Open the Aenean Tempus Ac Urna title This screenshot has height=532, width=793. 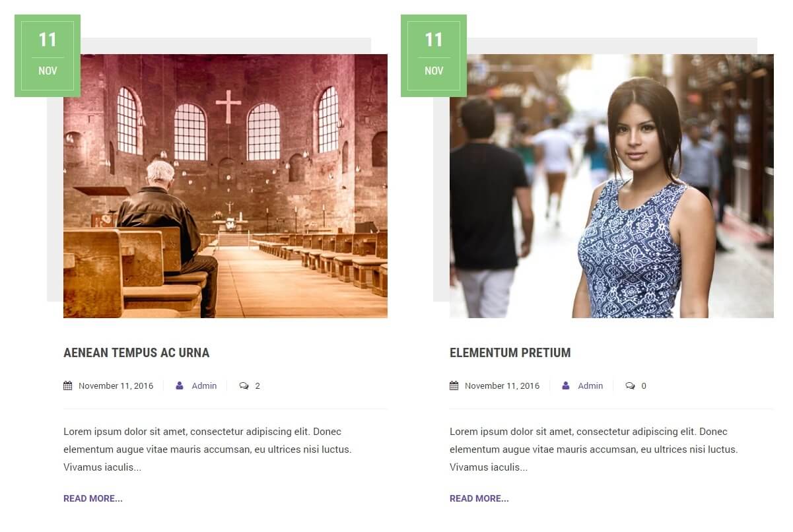pyautogui.click(x=137, y=352)
